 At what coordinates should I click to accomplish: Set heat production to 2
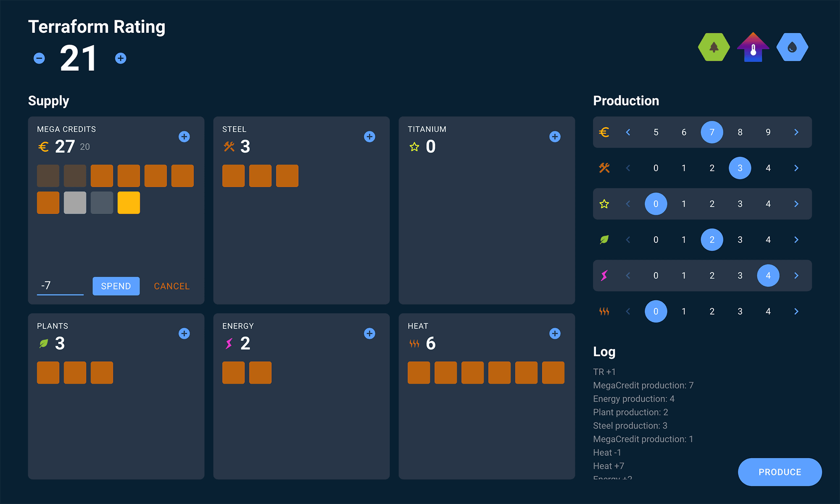point(711,311)
